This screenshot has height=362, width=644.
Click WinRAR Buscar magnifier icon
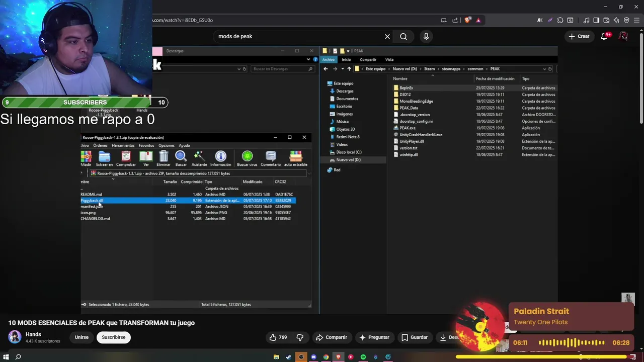tap(181, 159)
